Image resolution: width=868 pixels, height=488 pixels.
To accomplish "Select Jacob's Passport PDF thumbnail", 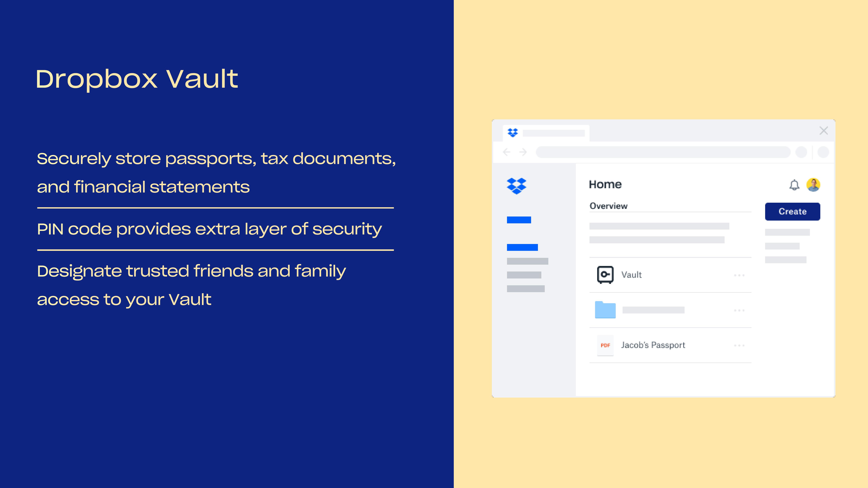I will [604, 345].
